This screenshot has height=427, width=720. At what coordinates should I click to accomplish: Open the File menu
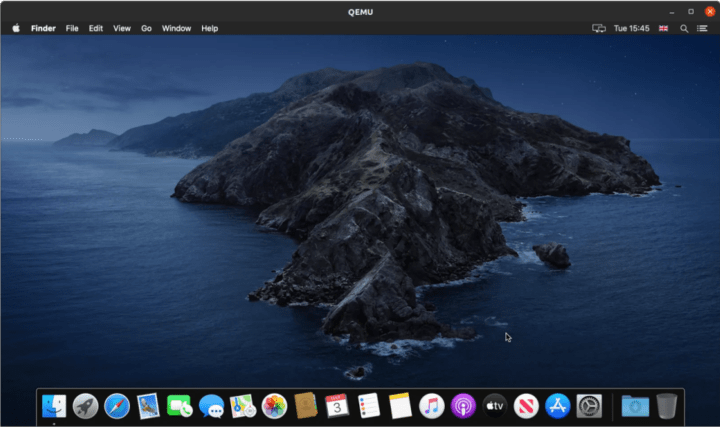coord(72,28)
